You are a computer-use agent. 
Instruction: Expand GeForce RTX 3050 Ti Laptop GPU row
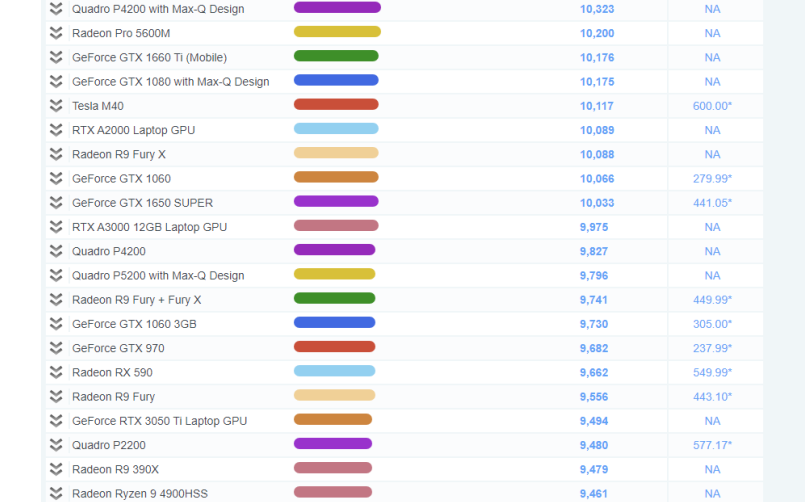pyautogui.click(x=56, y=420)
